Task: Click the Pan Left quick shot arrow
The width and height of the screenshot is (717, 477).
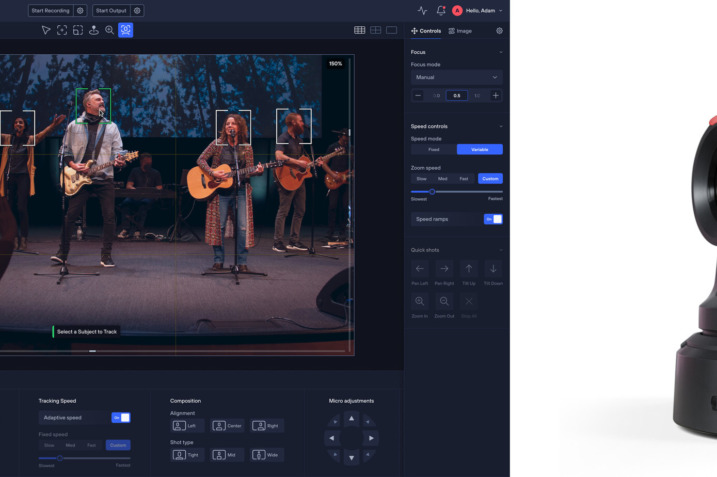Action: 420,268
